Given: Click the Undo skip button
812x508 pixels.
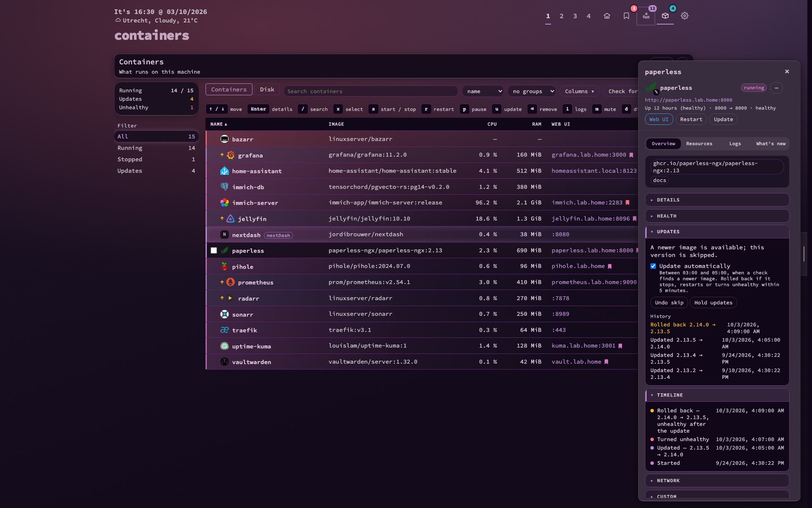Looking at the screenshot, I should 669,302.
